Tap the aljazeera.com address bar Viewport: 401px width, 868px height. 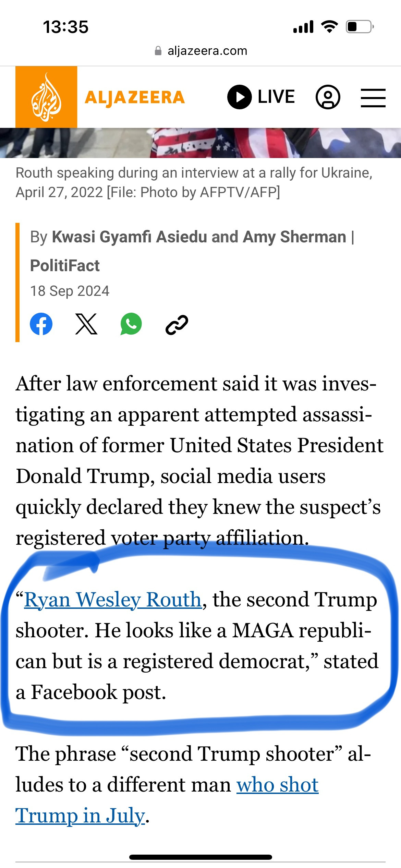[207, 51]
